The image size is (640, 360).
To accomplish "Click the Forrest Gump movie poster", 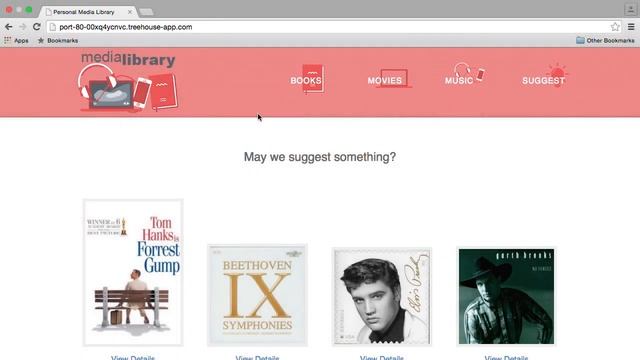I will pos(133,272).
